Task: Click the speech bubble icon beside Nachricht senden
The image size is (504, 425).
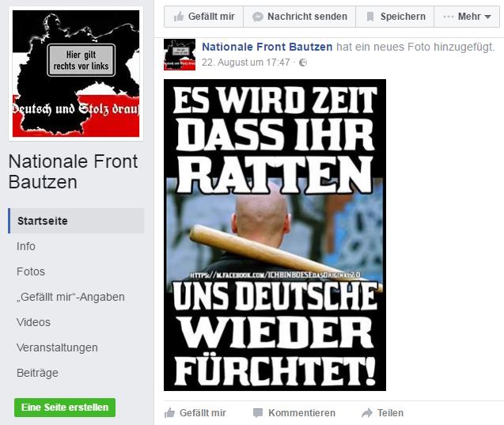Action: pyautogui.click(x=258, y=17)
